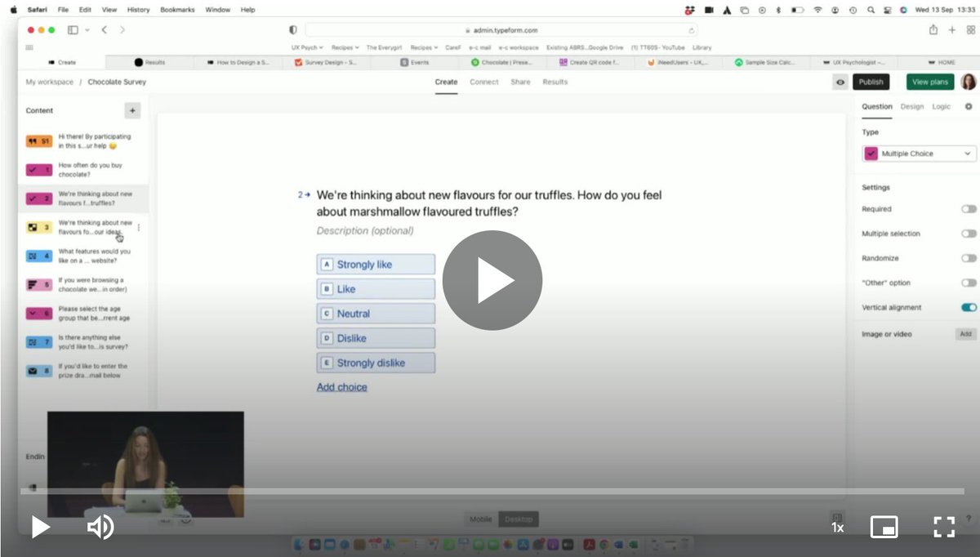Image resolution: width=980 pixels, height=557 pixels.
Task: Click Safari sidebar toggle icon
Action: coord(73,29)
